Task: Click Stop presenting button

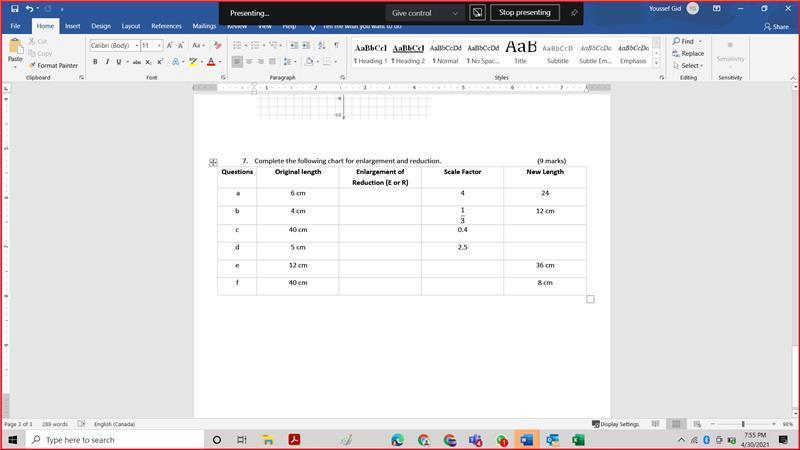Action: [524, 13]
